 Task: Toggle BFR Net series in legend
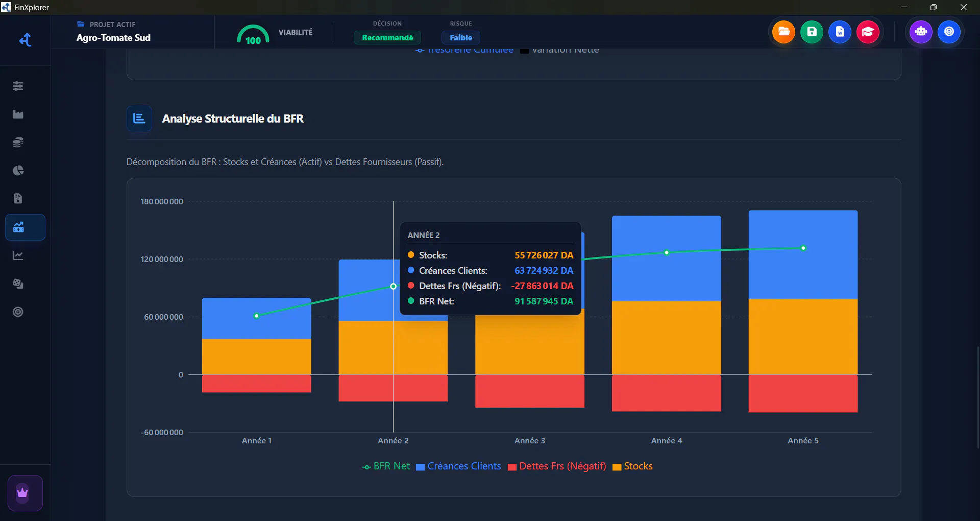coord(386,466)
